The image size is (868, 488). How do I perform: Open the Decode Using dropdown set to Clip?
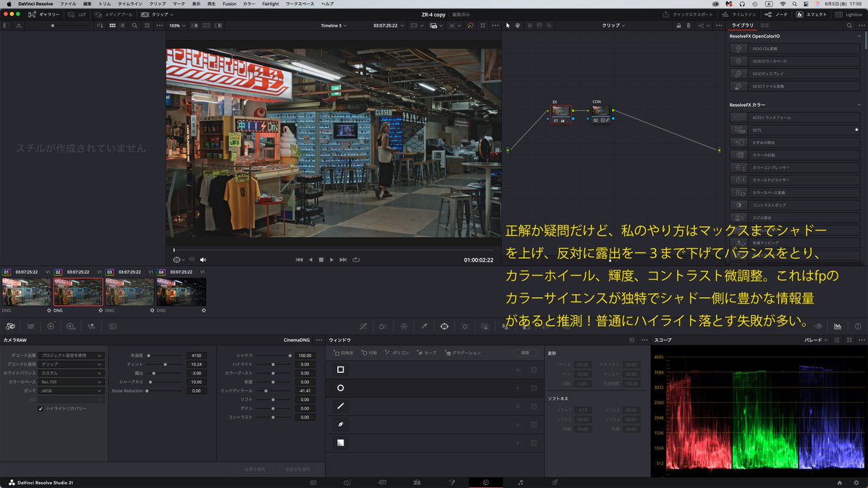point(72,364)
